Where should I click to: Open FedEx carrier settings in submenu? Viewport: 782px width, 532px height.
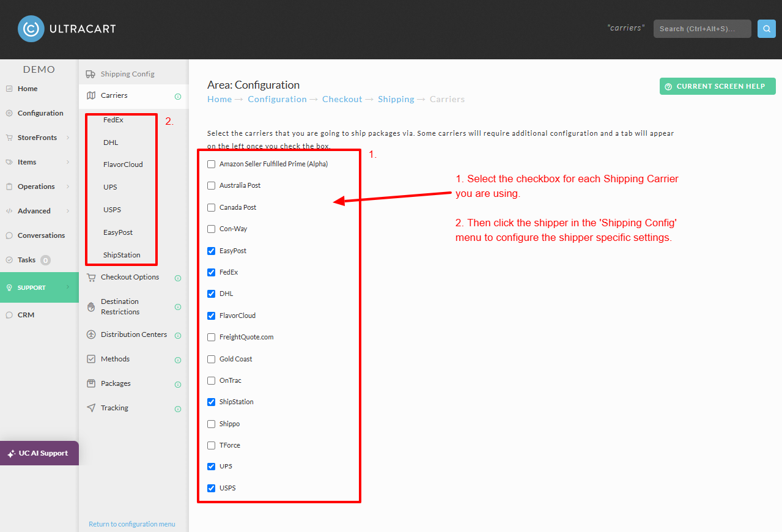113,120
